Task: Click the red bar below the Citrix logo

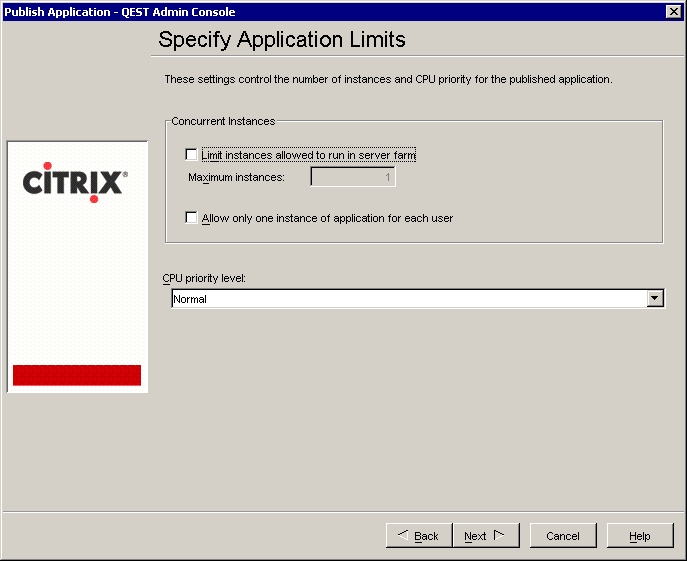Action: point(77,375)
